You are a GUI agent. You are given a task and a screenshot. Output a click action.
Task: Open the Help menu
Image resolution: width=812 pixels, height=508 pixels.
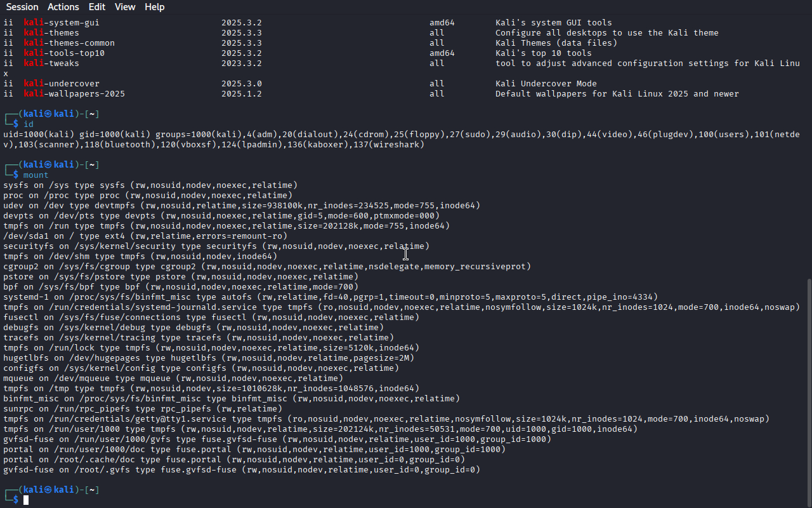154,7
